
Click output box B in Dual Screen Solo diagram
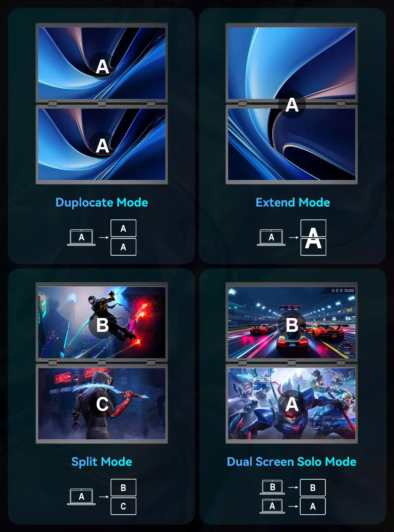(313, 488)
